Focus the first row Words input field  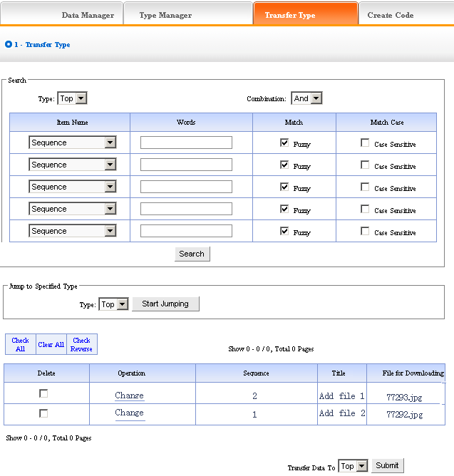pos(186,143)
